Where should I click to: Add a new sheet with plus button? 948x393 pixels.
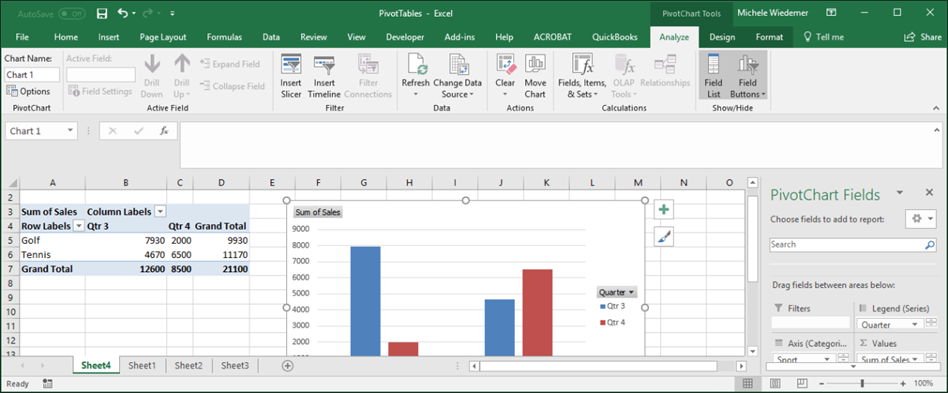288,365
